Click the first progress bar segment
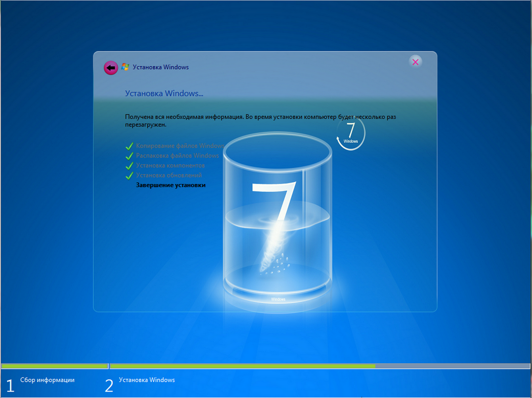The image size is (532, 398). coord(55,366)
